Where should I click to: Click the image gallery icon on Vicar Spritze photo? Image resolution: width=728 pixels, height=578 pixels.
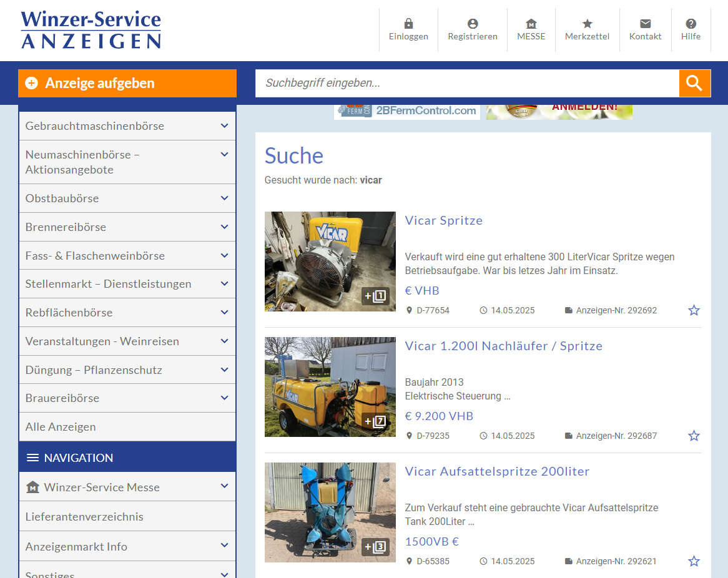pos(376,296)
